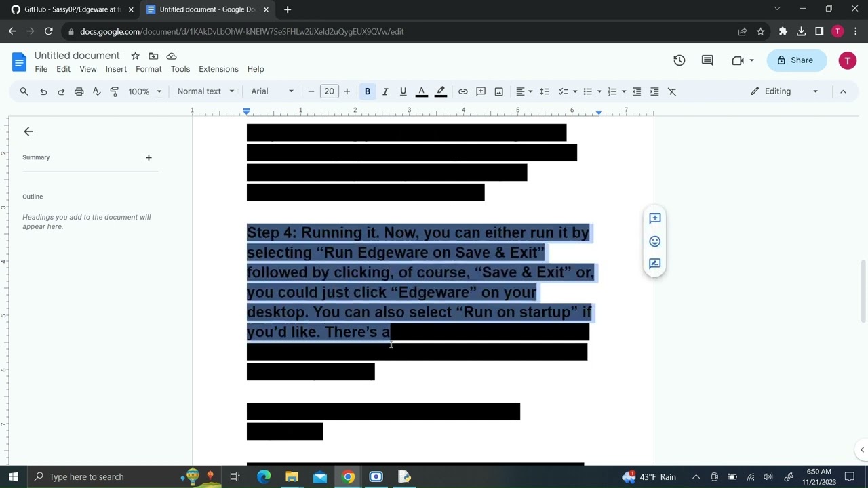Open the search menus magnifier icon
The width and height of the screenshot is (868, 488).
[x=24, y=91]
